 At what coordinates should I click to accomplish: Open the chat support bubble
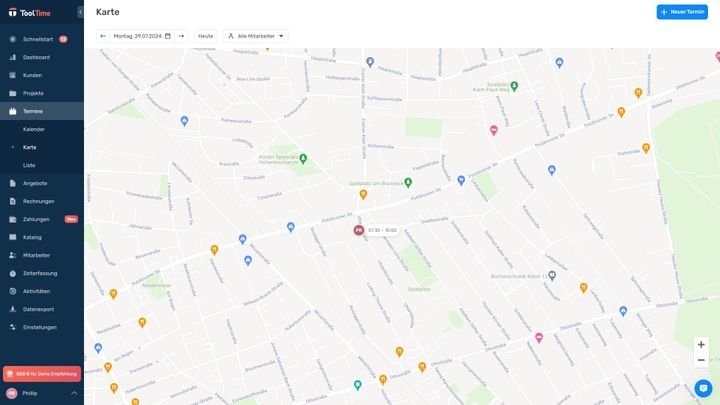[703, 388]
